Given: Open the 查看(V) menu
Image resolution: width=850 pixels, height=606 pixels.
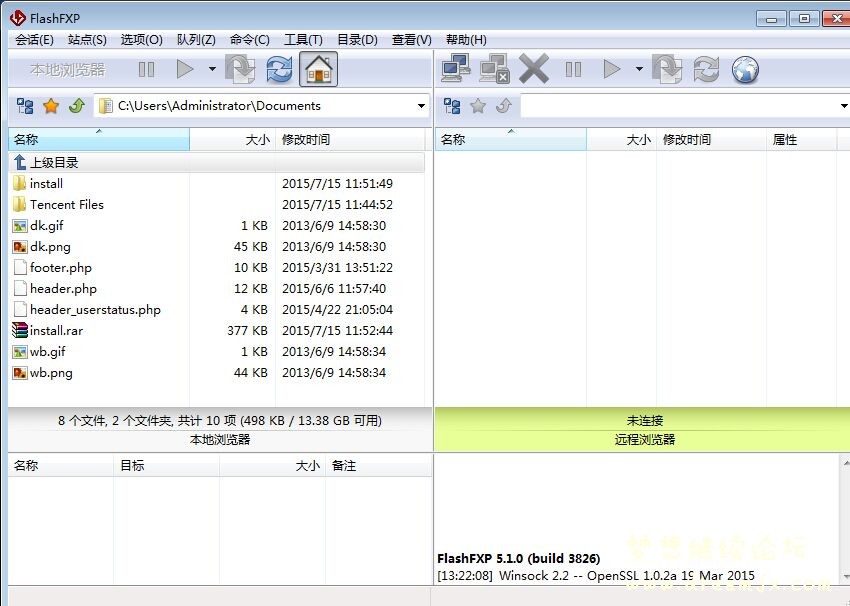Looking at the screenshot, I should click(x=411, y=40).
